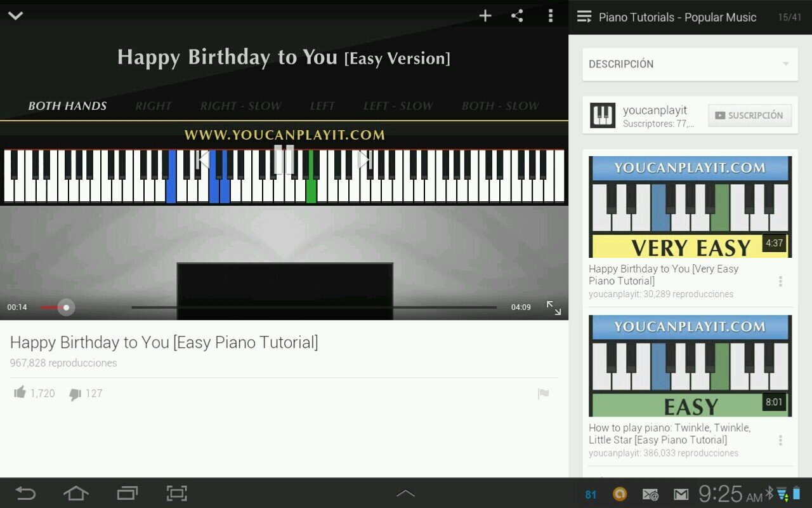Viewport: 812px width, 508px height.
Task: Open Android recent apps
Action: coord(127,493)
